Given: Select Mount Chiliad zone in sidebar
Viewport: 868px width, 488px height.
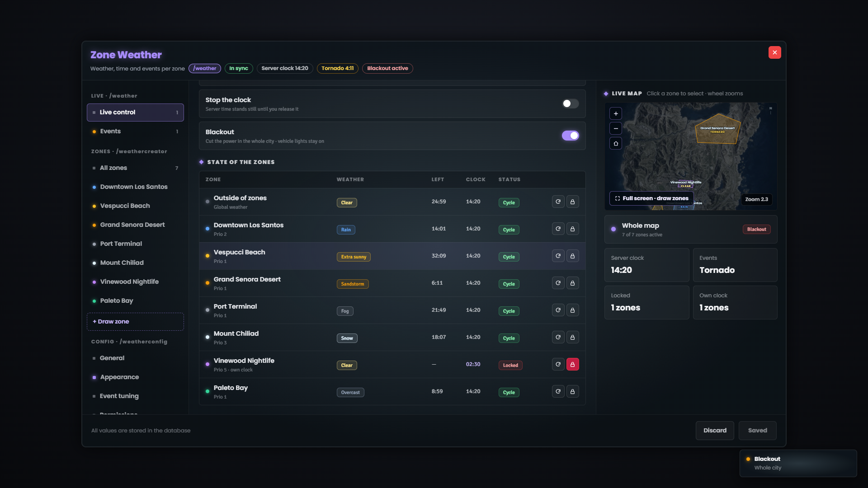Looking at the screenshot, I should click(x=135, y=263).
